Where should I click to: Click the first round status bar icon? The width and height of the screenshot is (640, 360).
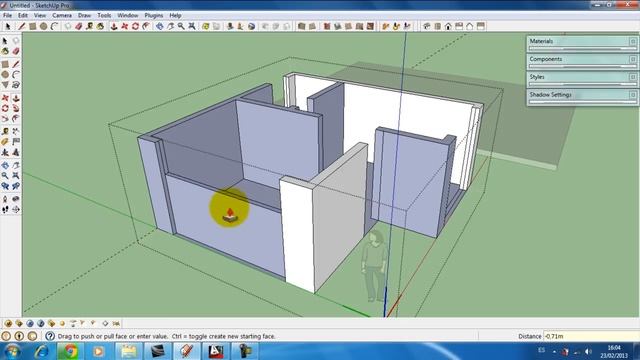6,336
